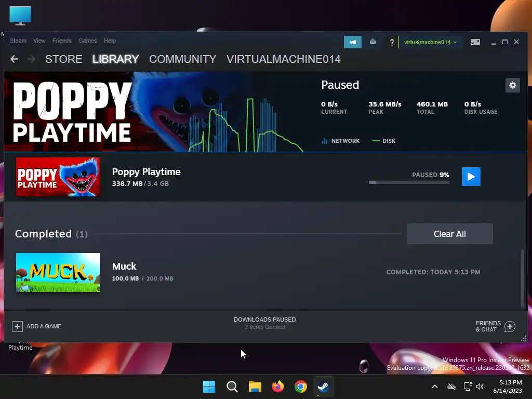Go back with the left arrow

14,59
